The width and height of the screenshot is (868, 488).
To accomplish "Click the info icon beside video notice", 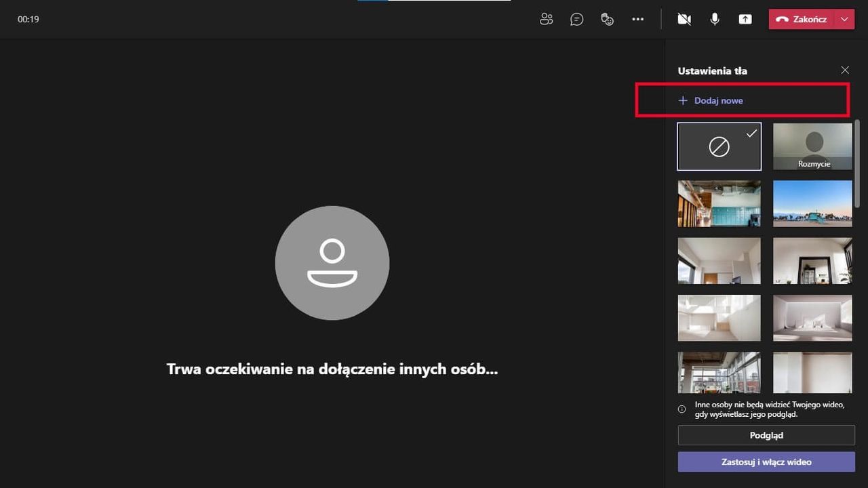I will click(x=682, y=409).
